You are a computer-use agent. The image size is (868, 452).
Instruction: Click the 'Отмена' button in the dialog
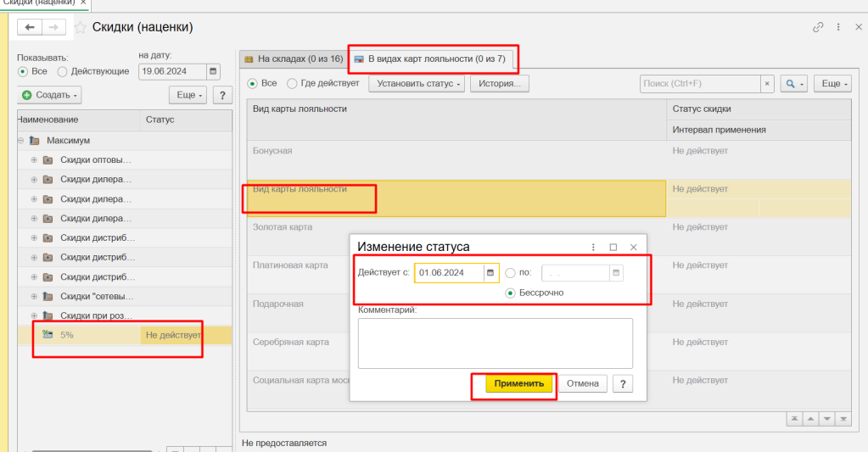point(582,383)
